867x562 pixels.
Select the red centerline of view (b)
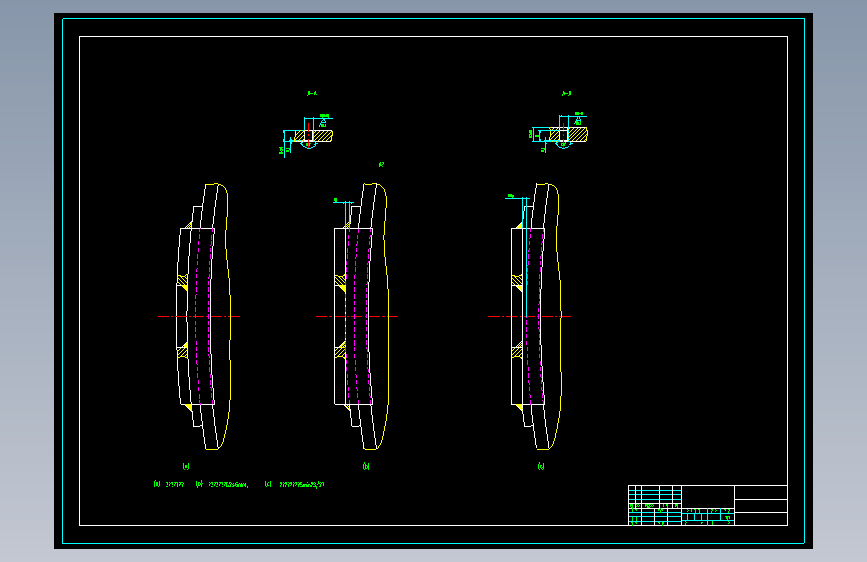point(357,316)
